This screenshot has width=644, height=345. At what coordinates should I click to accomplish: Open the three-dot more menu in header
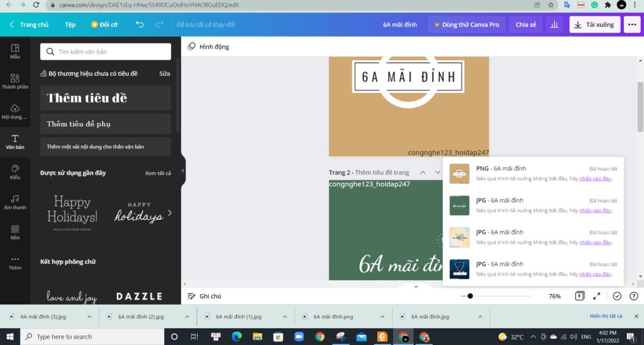tap(632, 25)
